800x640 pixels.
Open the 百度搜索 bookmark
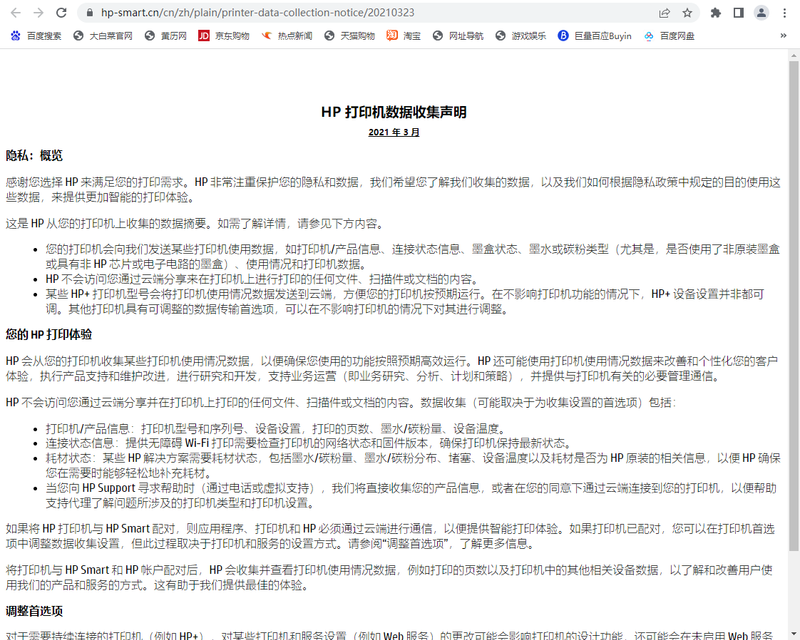[x=36, y=36]
